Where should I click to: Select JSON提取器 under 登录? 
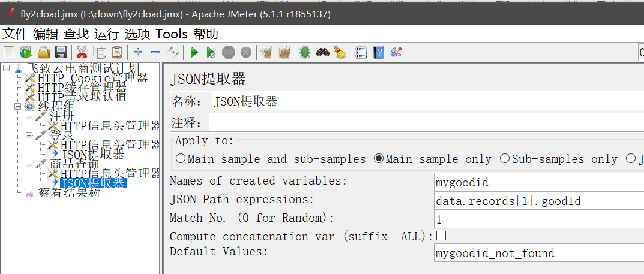tap(92, 154)
